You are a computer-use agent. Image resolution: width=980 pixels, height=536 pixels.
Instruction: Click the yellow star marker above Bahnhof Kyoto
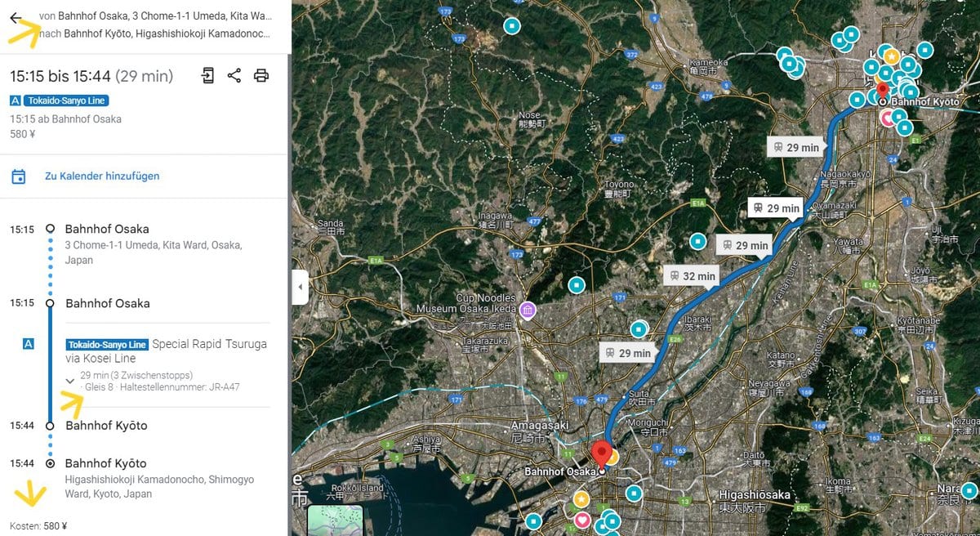[892, 56]
